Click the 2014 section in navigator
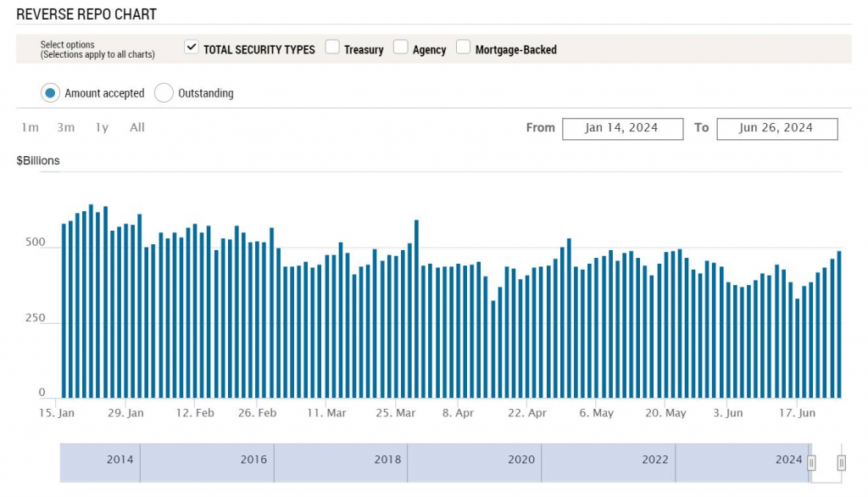 point(120,461)
